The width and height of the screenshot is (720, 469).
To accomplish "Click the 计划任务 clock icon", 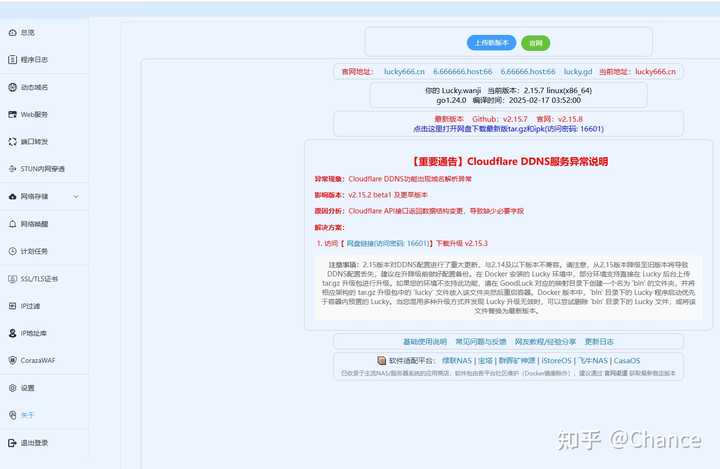I will [12, 251].
